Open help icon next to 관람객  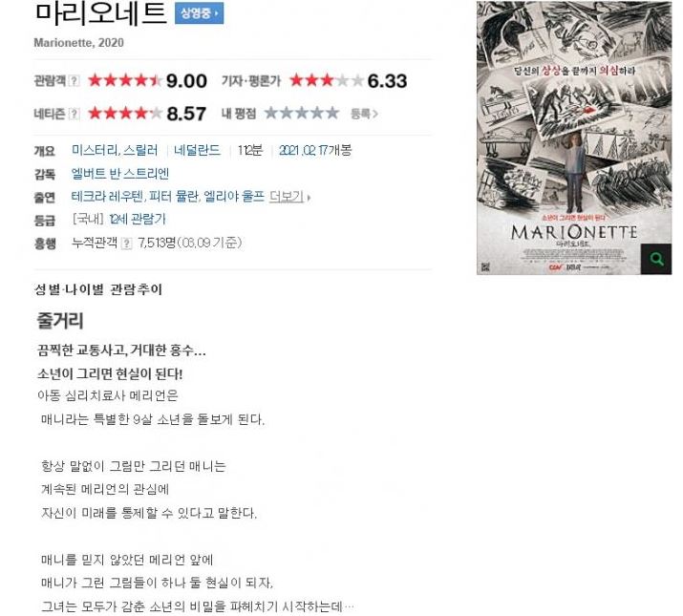click(75, 81)
